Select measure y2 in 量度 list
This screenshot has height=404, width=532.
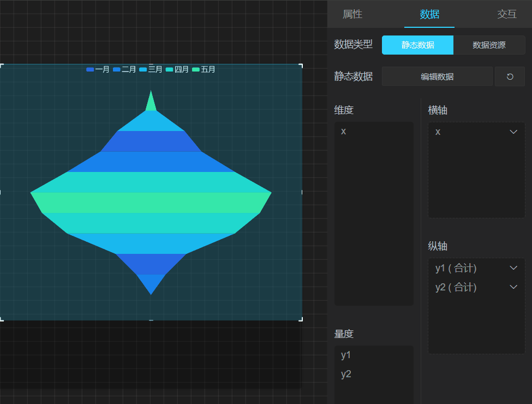(346, 374)
